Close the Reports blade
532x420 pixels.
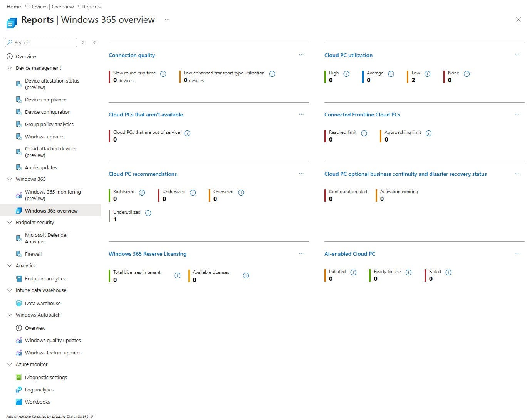518,20
